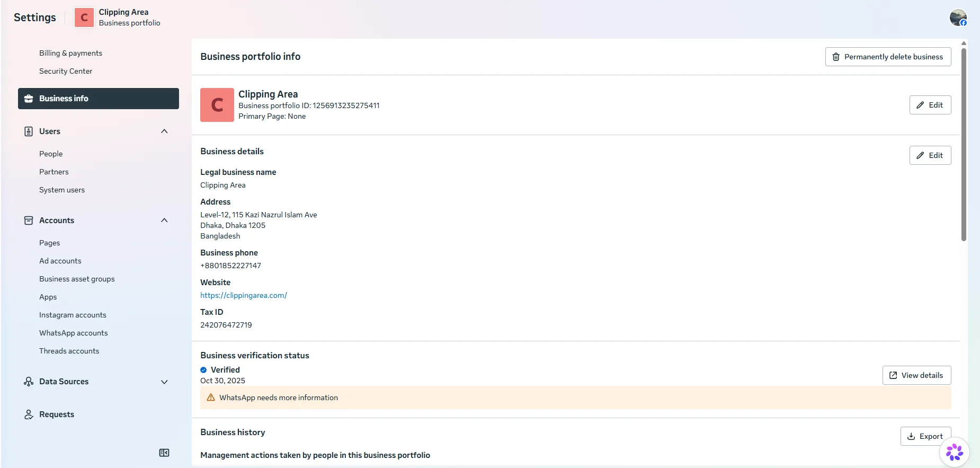Edit the Clipping Area portfolio name

(930, 105)
